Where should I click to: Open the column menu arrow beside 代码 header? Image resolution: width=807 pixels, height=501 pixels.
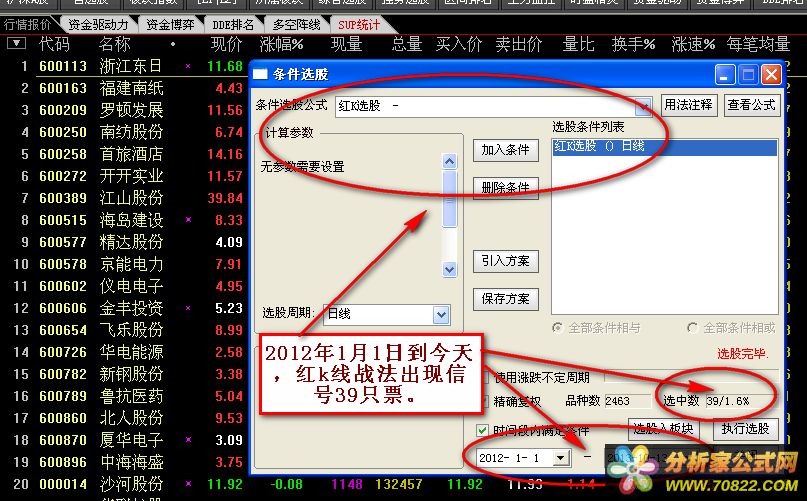point(16,43)
